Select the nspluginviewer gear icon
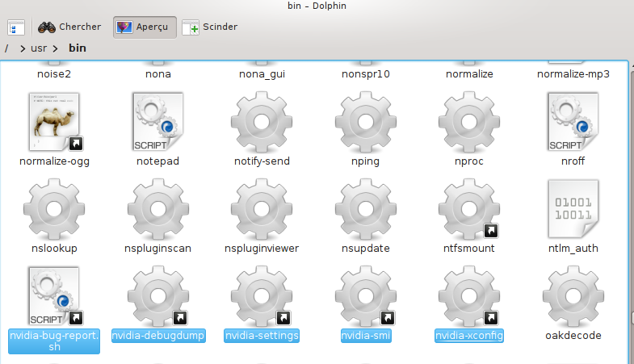The height and width of the screenshot is (364, 634). (x=262, y=209)
